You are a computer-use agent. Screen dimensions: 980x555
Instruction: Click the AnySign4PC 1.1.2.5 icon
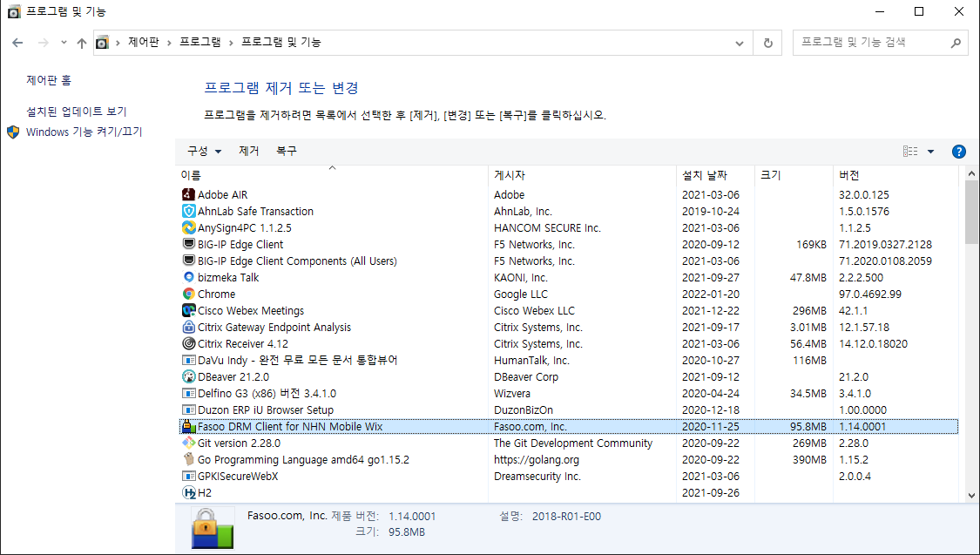189,227
